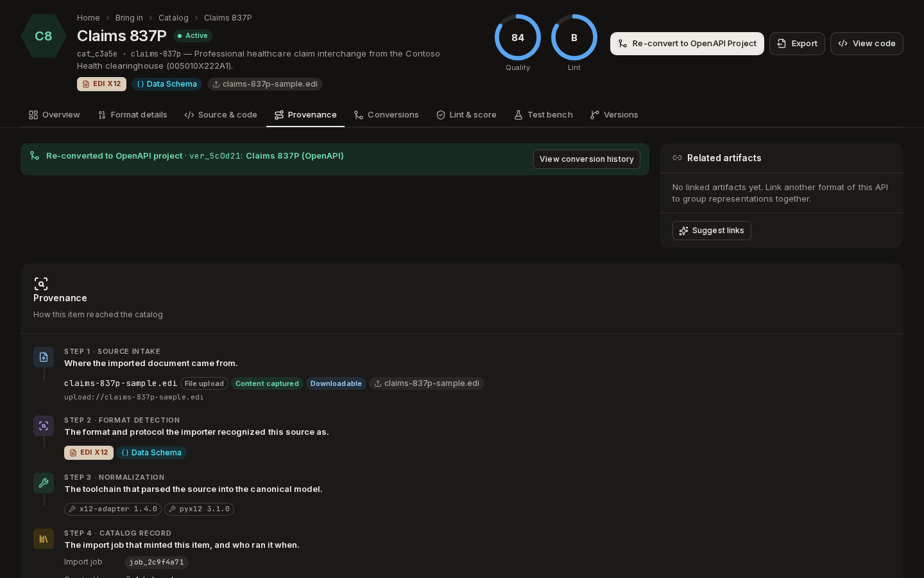This screenshot has width=924, height=578.
Task: Select the Provenance tab
Action: click(305, 115)
